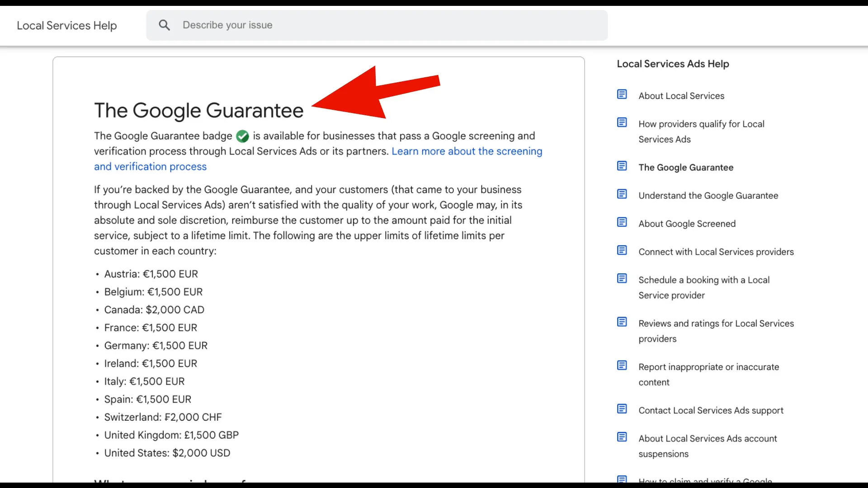Viewport: 868px width, 488px height.
Task: Click the article icon beside Connect with Local Services providers
Action: [622, 250]
